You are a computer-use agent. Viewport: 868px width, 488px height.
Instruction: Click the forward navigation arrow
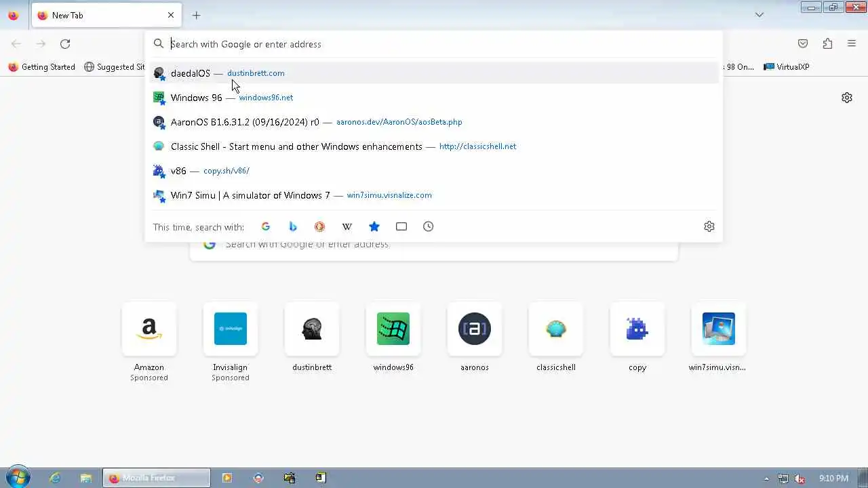(41, 44)
